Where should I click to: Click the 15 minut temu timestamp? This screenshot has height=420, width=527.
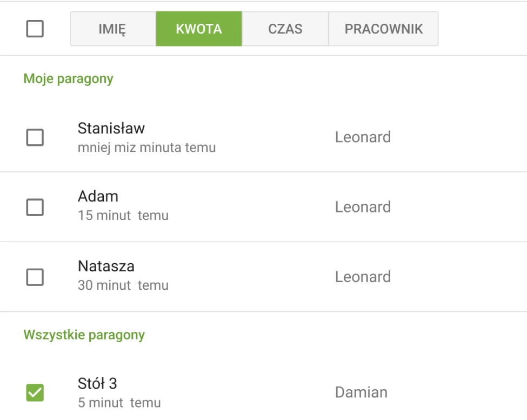[x=124, y=215]
